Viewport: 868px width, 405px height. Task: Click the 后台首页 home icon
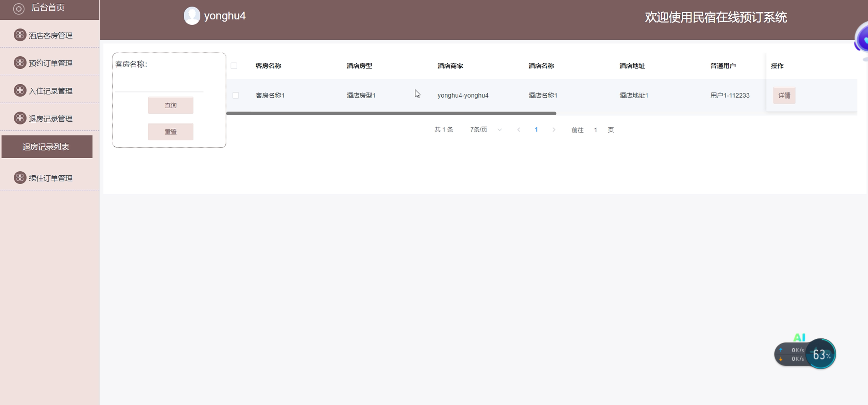coord(19,8)
